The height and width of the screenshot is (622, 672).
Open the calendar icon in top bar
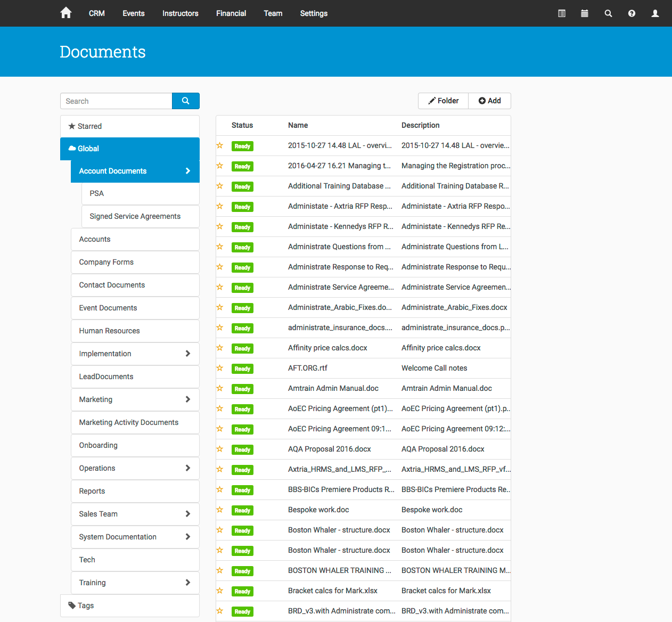(584, 13)
